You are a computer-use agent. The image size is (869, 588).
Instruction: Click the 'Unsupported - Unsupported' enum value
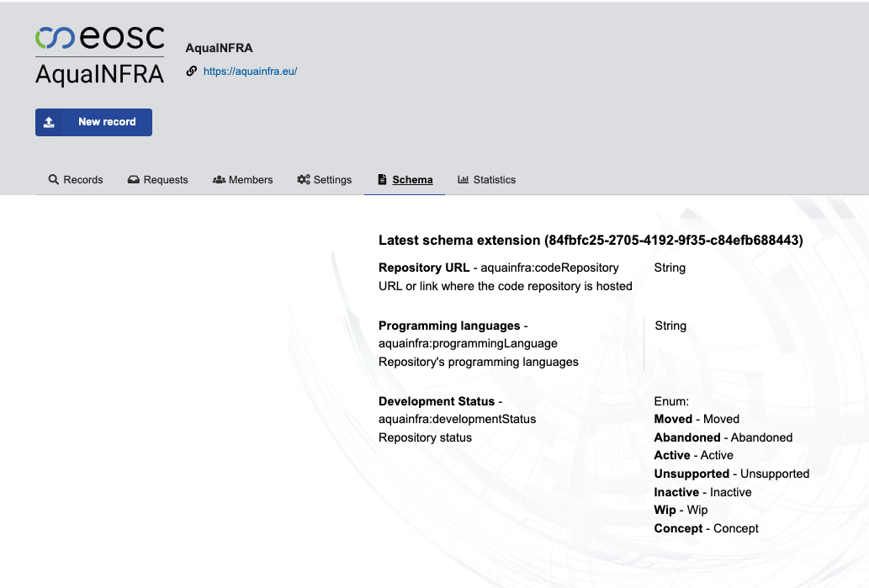coord(732,474)
